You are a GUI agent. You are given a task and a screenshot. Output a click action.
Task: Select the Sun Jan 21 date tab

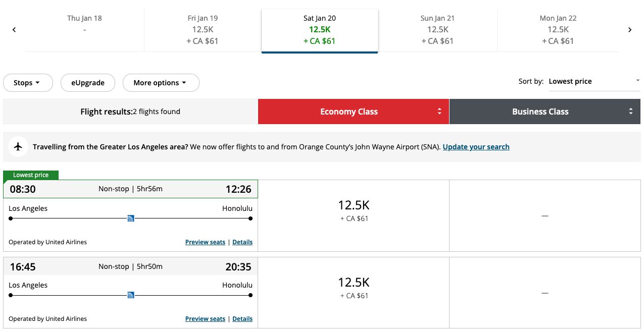[x=437, y=29]
